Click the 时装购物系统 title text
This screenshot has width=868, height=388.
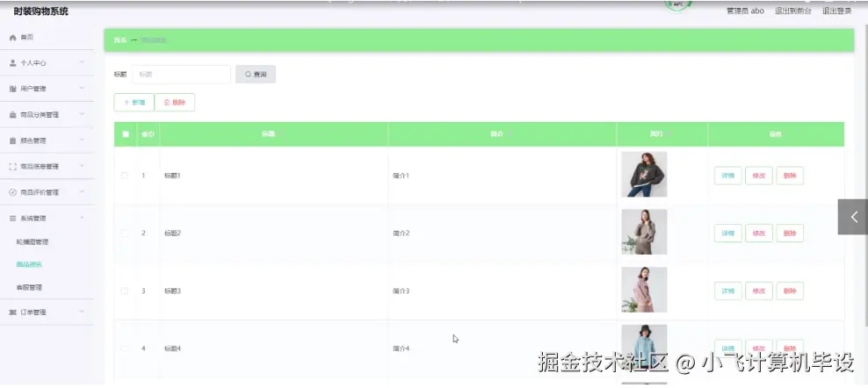(x=41, y=11)
